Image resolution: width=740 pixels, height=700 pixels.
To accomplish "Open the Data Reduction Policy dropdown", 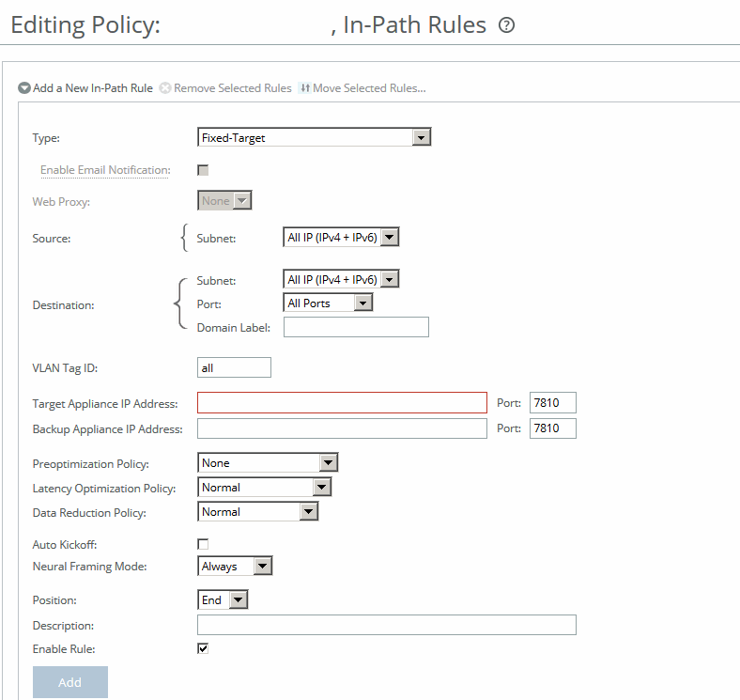I will pos(258,512).
